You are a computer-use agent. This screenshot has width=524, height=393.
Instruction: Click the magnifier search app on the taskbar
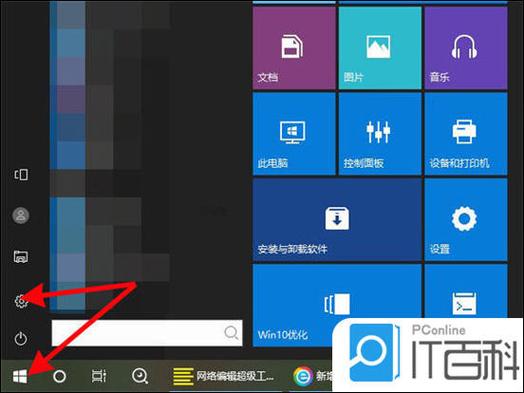point(140,377)
